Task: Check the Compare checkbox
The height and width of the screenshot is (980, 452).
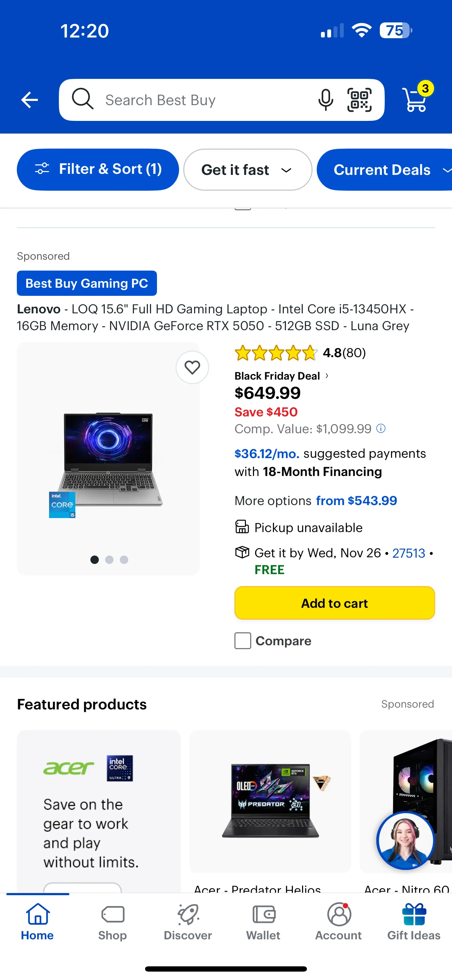Action: [x=243, y=641]
